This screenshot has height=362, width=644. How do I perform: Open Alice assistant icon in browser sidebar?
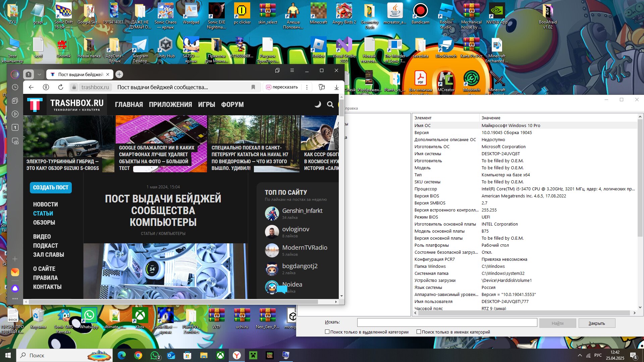[15, 288]
